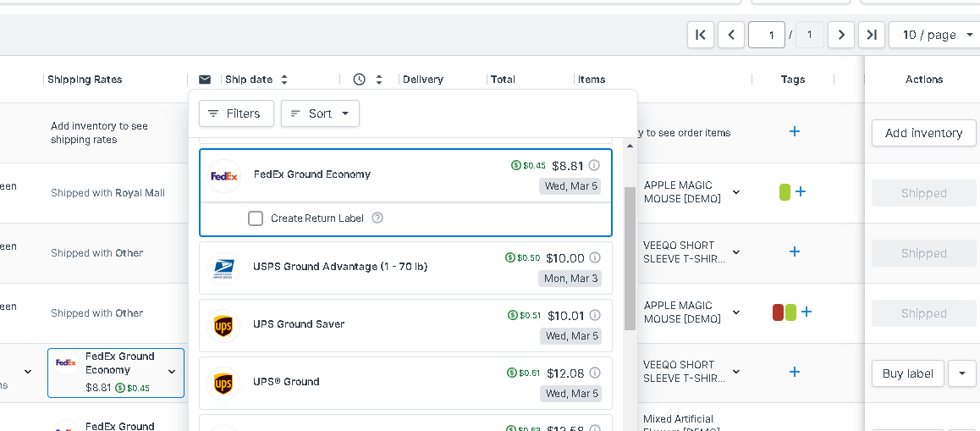
Task: Expand items of first APPLE MAGIC MOUSE row
Action: pyautogui.click(x=736, y=192)
